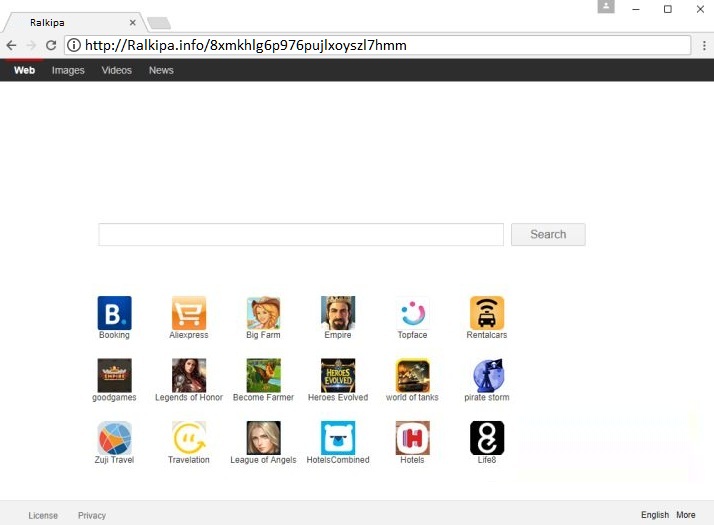Open the Booking shortcut icon
This screenshot has height=525, width=714.
coord(114,313)
